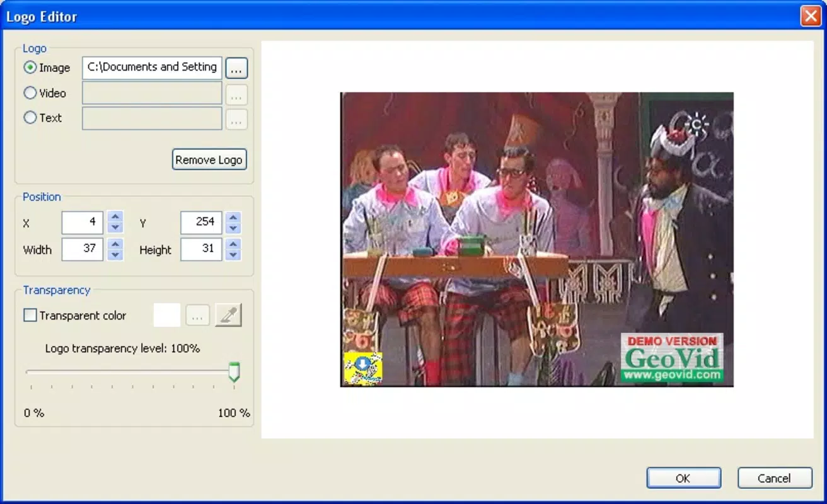This screenshot has width=827, height=504.
Task: Open the transparent color picker button
Action: click(197, 315)
